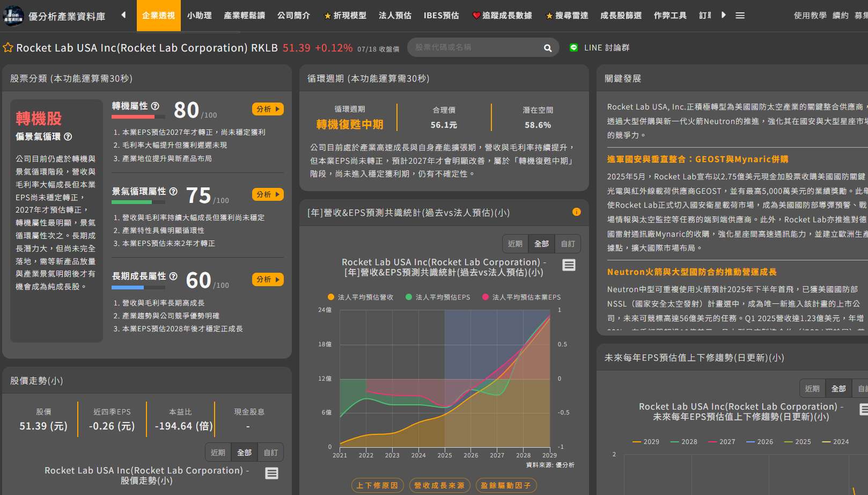Open chart menu icon on EPS上下修趨勢 chart
The height and width of the screenshot is (495, 868).
[863, 409]
